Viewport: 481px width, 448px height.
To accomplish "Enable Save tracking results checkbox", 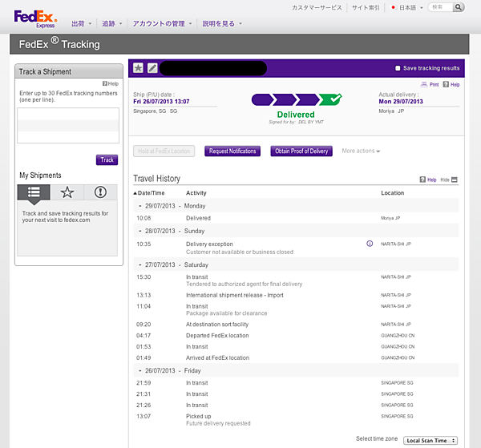I will tap(398, 68).
